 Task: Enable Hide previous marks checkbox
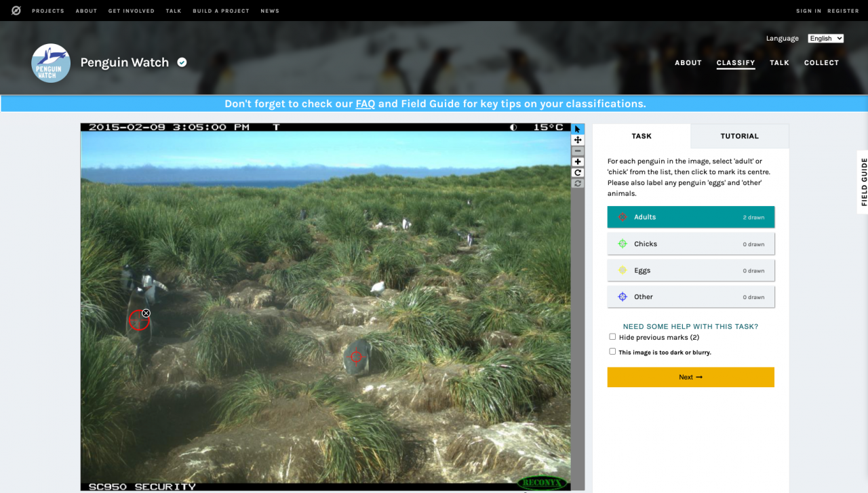click(x=612, y=337)
